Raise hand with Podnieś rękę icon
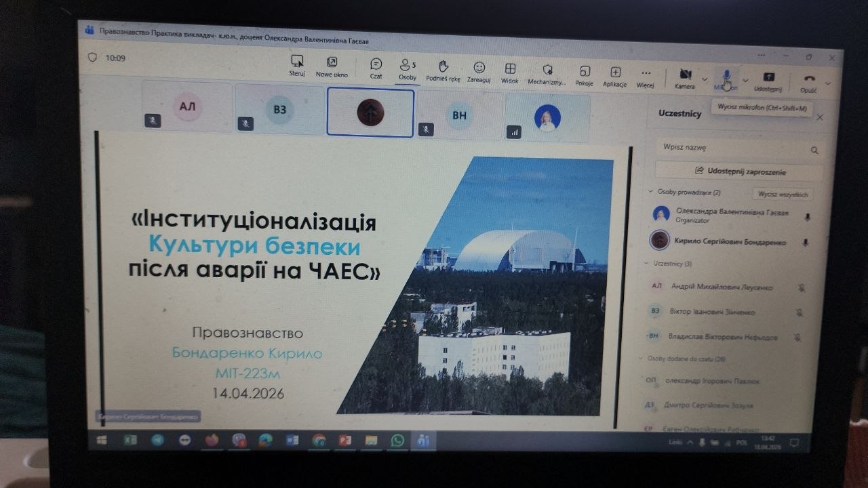 click(443, 68)
